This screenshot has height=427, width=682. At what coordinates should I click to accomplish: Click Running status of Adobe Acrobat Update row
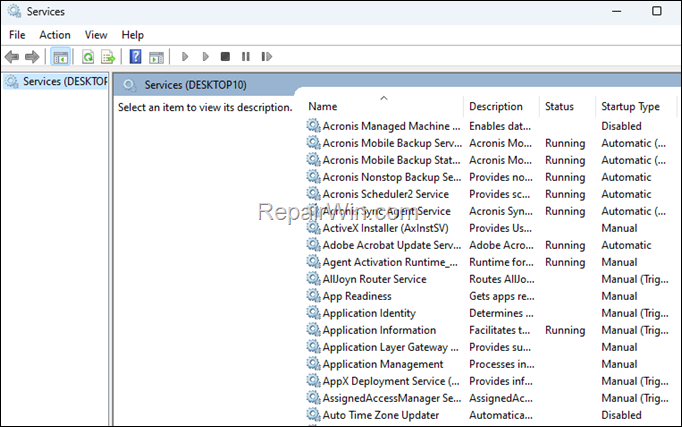(565, 245)
